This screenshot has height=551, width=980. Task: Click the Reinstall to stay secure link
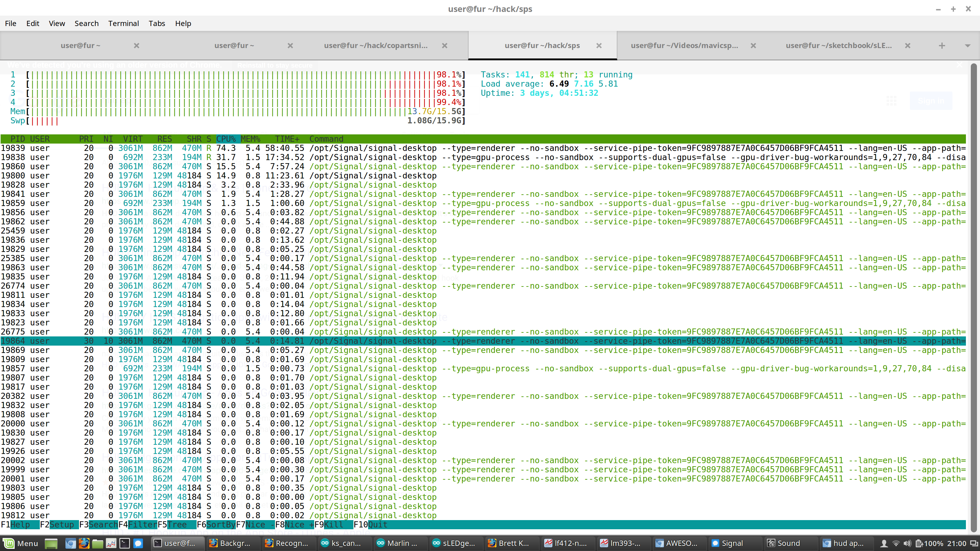[x=275, y=65]
